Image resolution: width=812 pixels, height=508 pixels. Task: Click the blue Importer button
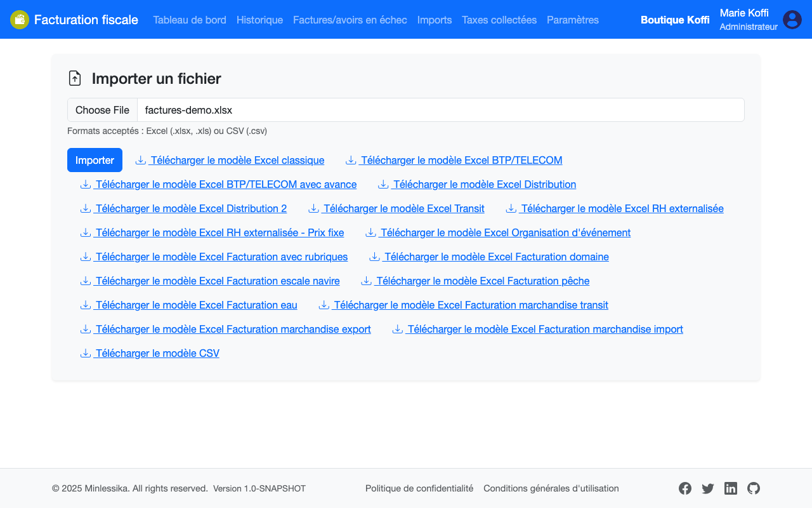95,160
